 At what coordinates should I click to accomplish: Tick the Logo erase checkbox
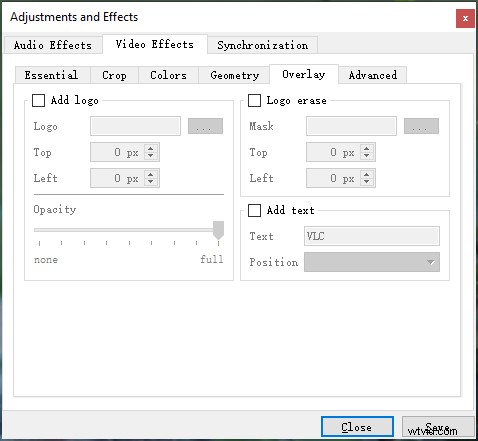[254, 100]
